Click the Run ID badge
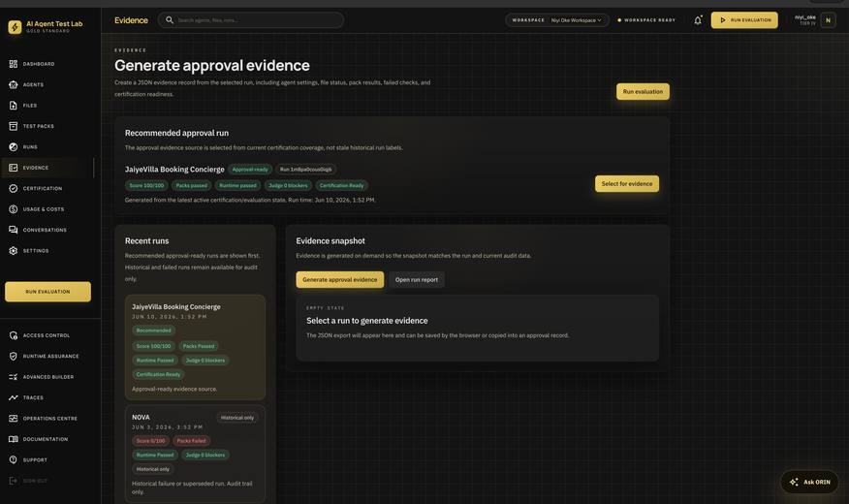This screenshot has width=849, height=504. 306,170
